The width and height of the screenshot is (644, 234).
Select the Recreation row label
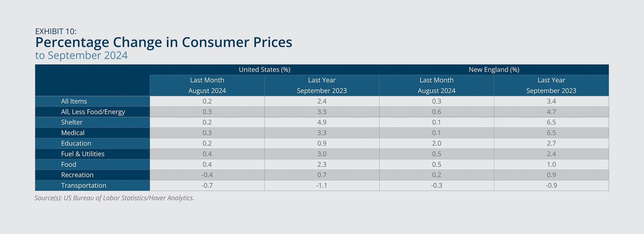point(77,175)
